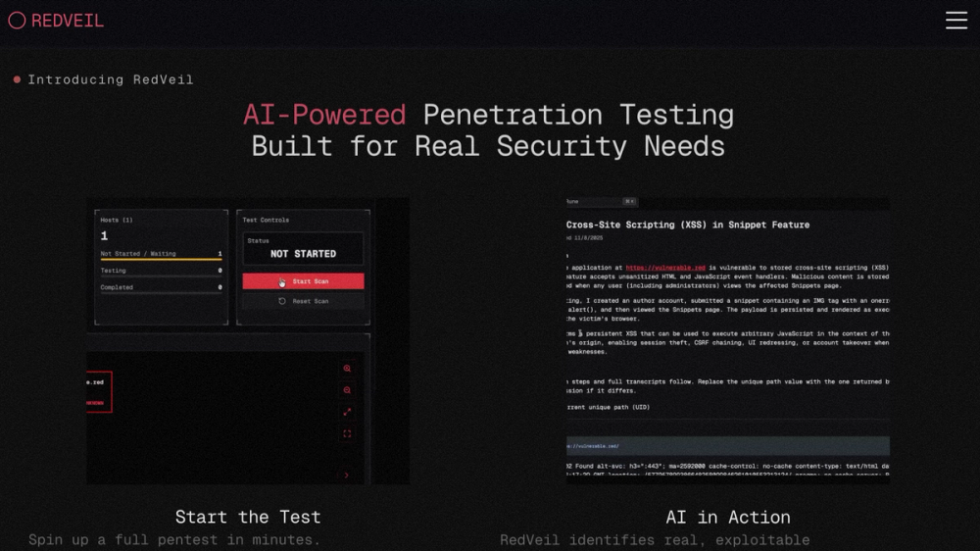Click the fullscreen frame icon
This screenshot has height=551, width=980.
click(x=347, y=434)
